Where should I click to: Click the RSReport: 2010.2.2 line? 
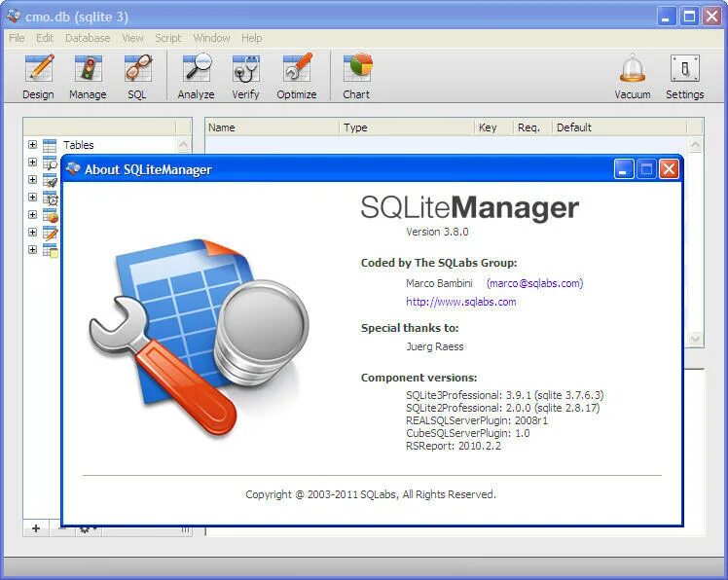pos(454,446)
